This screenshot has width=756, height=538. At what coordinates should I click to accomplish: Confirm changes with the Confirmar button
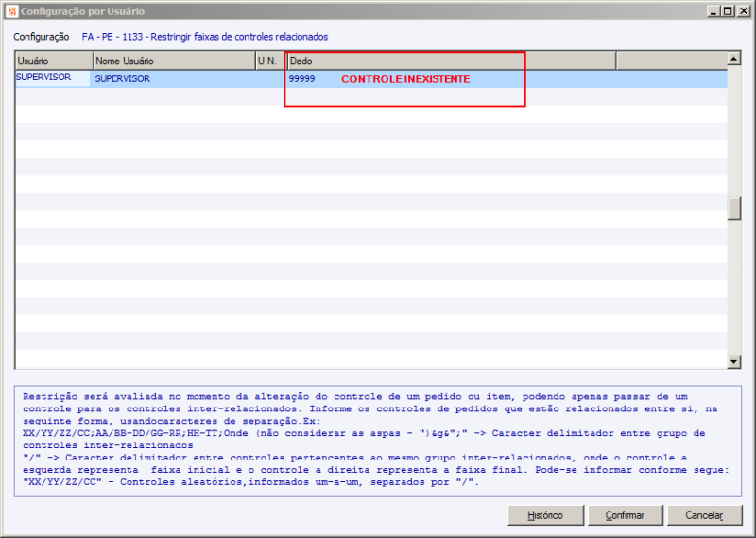(626, 515)
